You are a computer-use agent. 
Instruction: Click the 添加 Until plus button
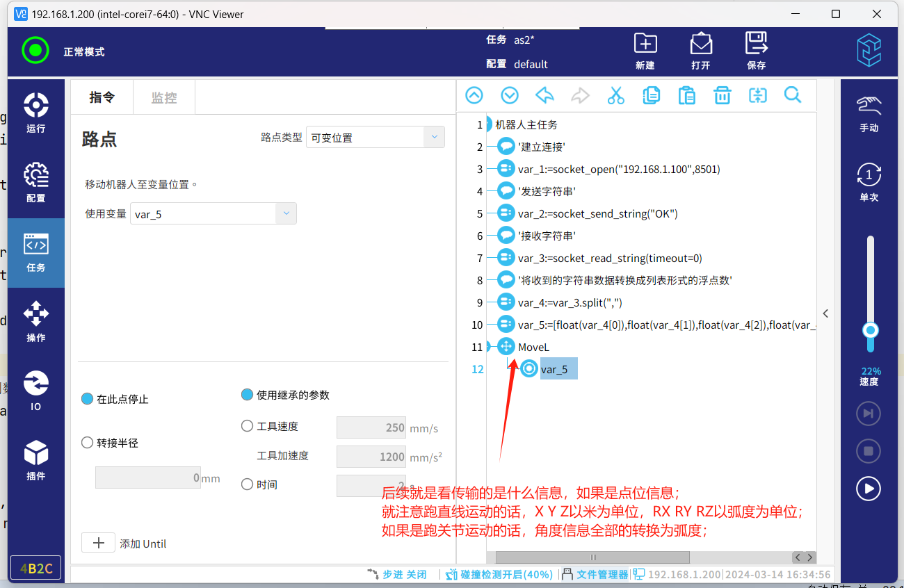point(99,543)
